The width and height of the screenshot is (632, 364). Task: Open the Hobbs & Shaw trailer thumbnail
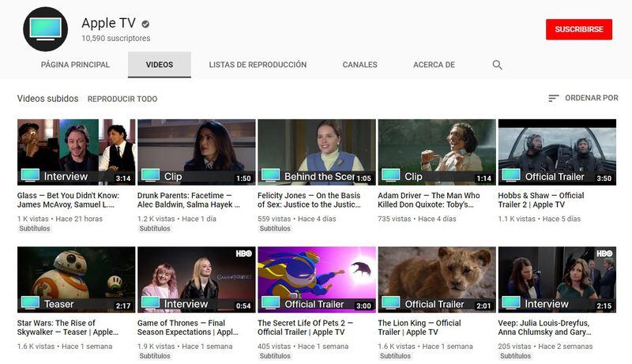click(x=557, y=152)
